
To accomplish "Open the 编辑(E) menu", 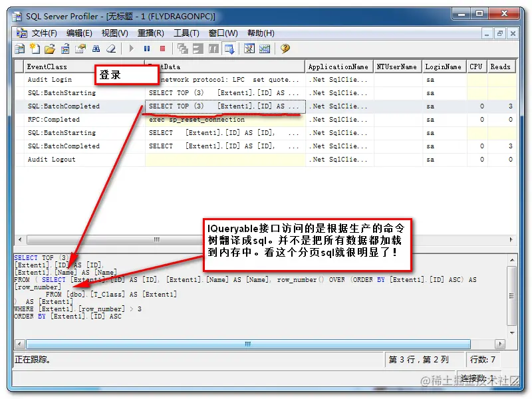I will 79,33.
